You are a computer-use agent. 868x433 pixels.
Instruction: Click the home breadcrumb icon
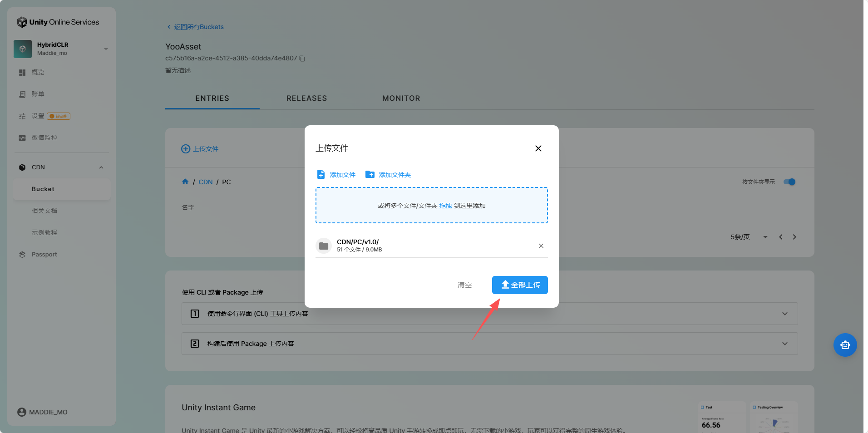(x=185, y=182)
